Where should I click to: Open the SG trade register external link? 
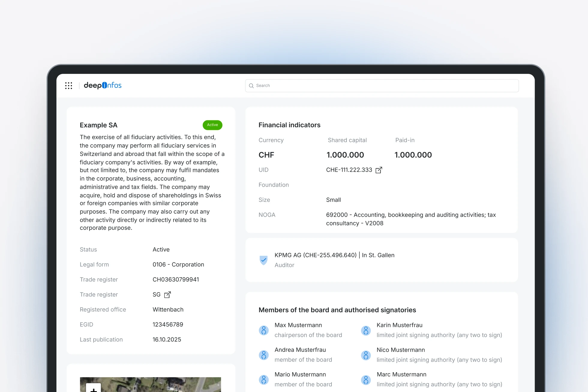(167, 295)
